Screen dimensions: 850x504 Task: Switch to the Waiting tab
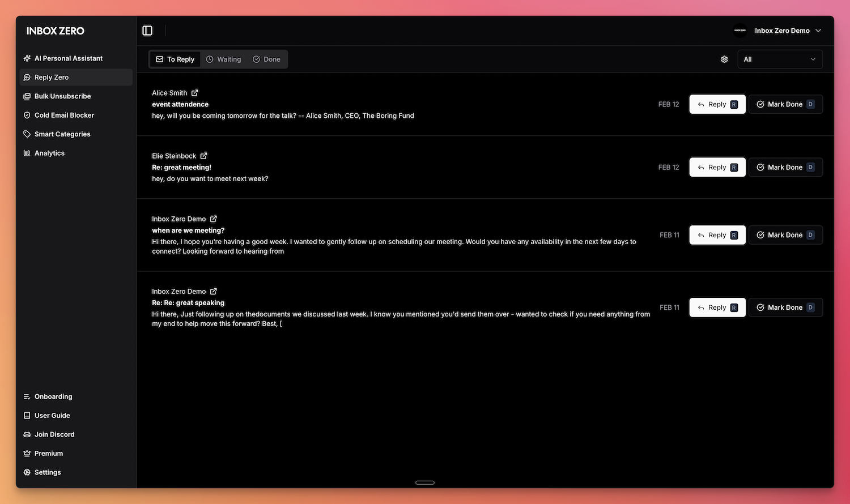[x=223, y=59]
